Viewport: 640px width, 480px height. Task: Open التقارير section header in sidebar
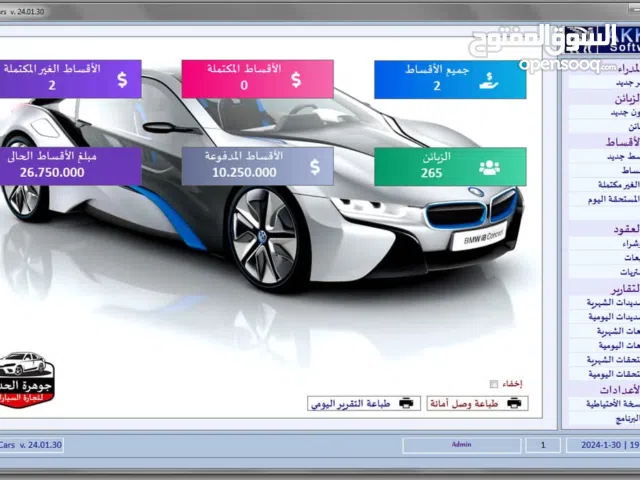625,288
